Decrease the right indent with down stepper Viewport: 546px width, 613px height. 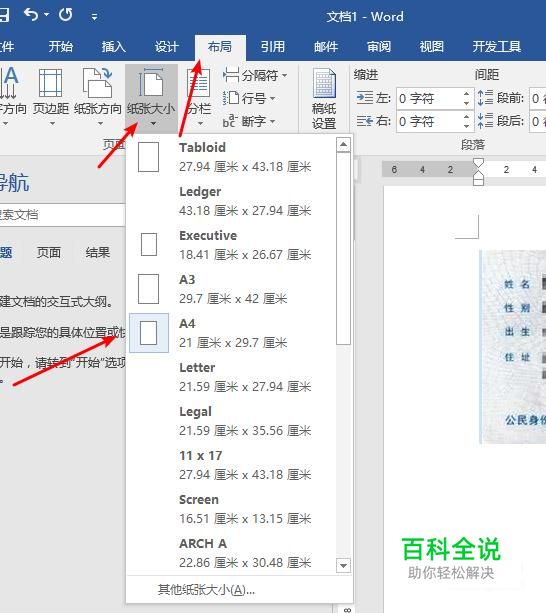tap(466, 126)
